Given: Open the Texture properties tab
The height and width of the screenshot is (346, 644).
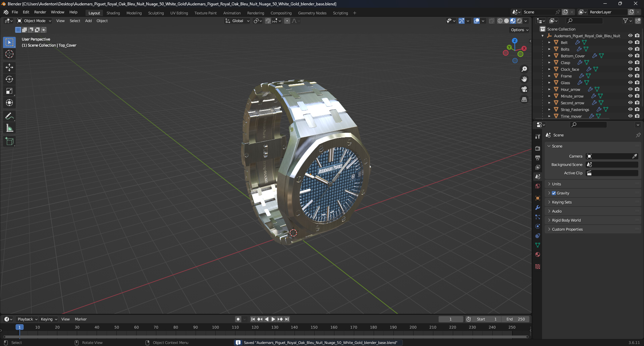Looking at the screenshot, I should [538, 267].
